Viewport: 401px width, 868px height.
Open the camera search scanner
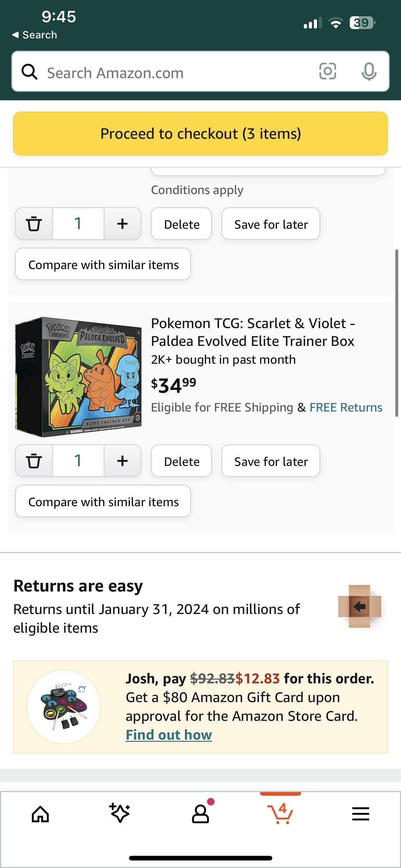point(328,72)
